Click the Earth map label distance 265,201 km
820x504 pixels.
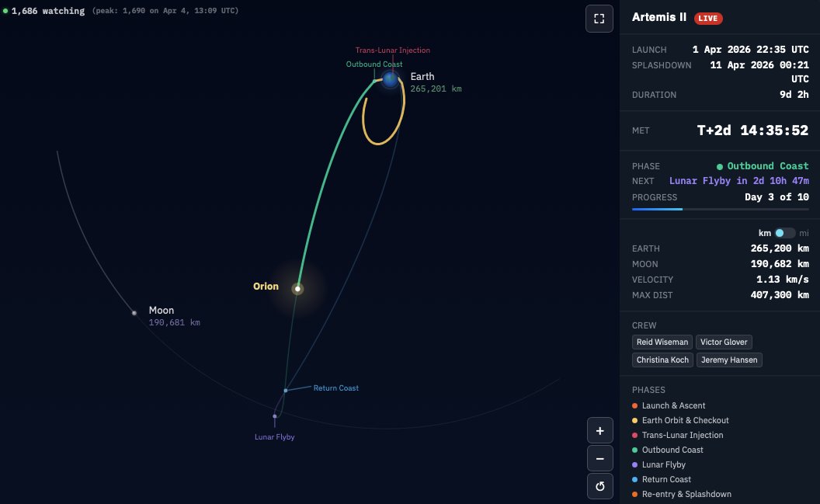(x=436, y=89)
